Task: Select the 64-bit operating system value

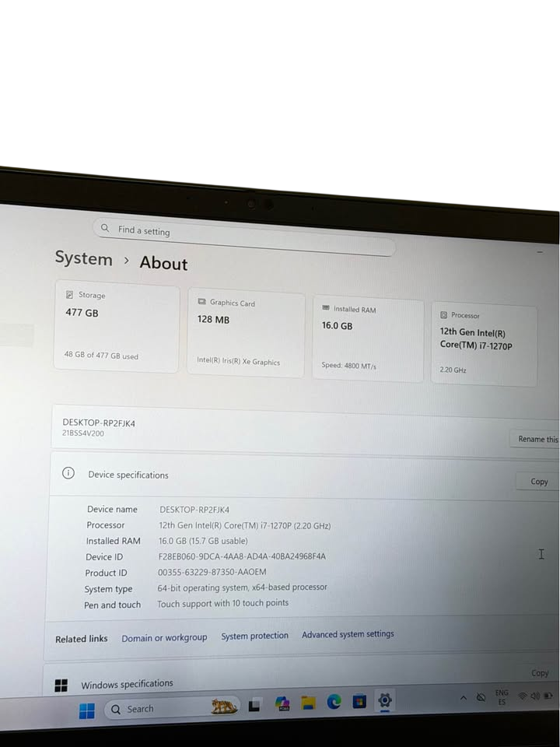Action: (242, 587)
